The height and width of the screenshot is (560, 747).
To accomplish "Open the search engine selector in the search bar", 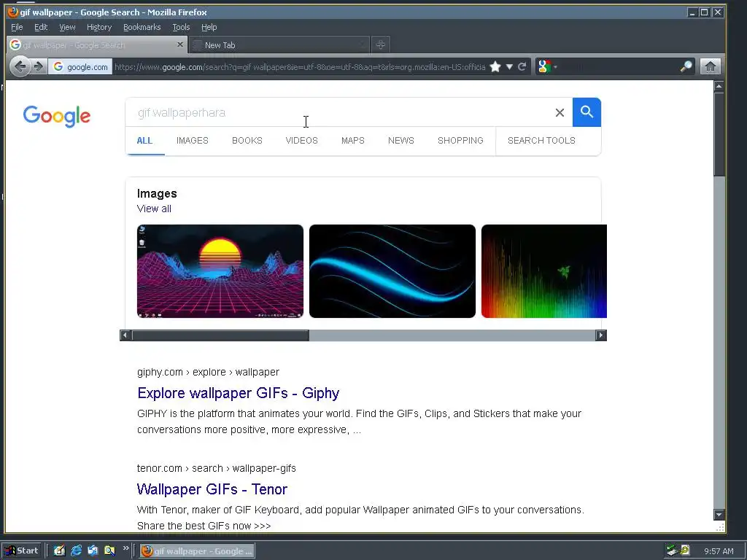I will (x=547, y=66).
